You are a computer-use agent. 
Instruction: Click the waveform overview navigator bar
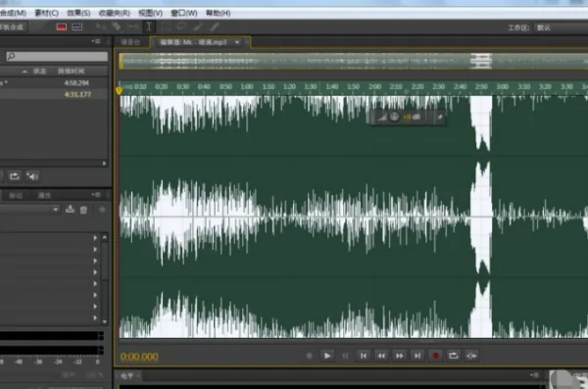[353, 61]
